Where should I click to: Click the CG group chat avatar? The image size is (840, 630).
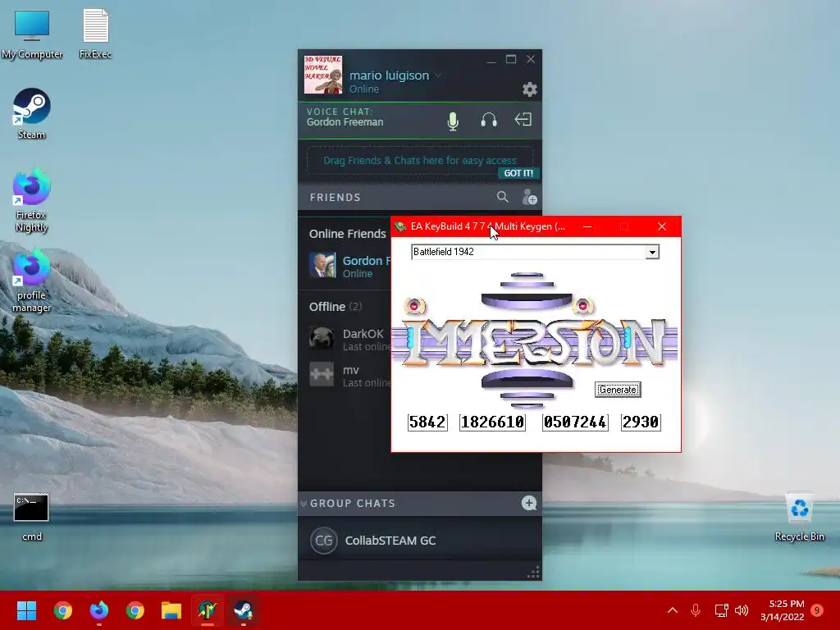(323, 541)
